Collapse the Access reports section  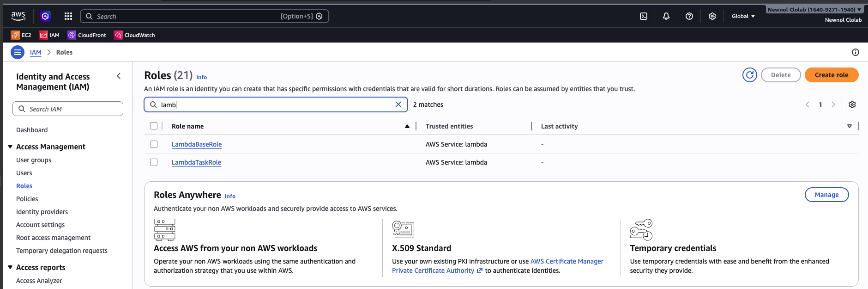pyautogui.click(x=10, y=267)
